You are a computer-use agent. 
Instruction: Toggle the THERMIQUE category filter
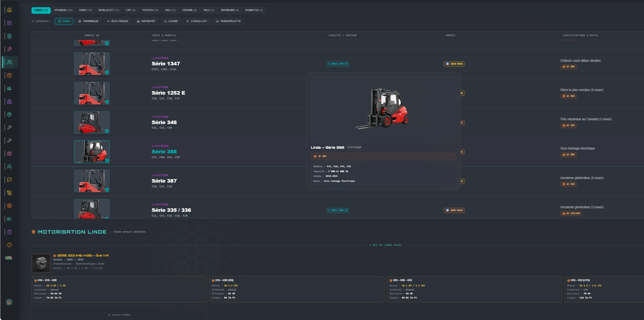click(88, 21)
